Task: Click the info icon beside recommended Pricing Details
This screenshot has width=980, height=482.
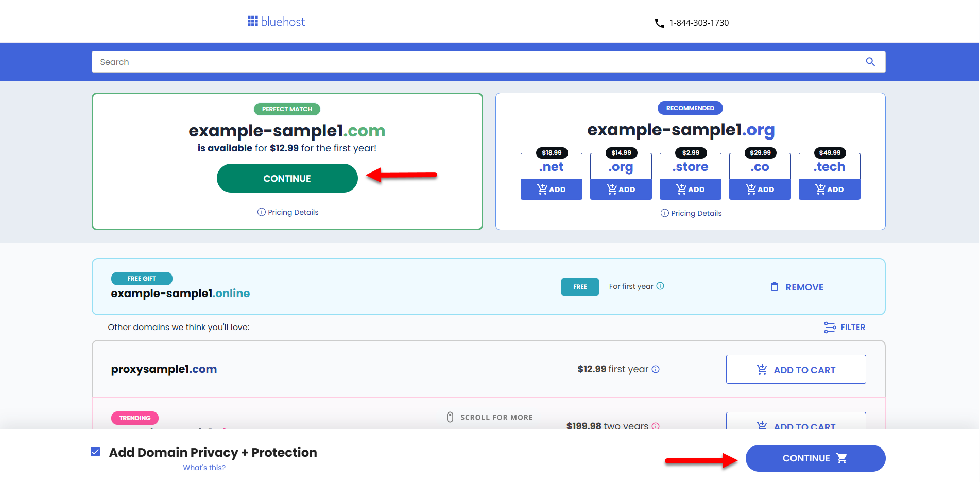Action: pyautogui.click(x=665, y=213)
